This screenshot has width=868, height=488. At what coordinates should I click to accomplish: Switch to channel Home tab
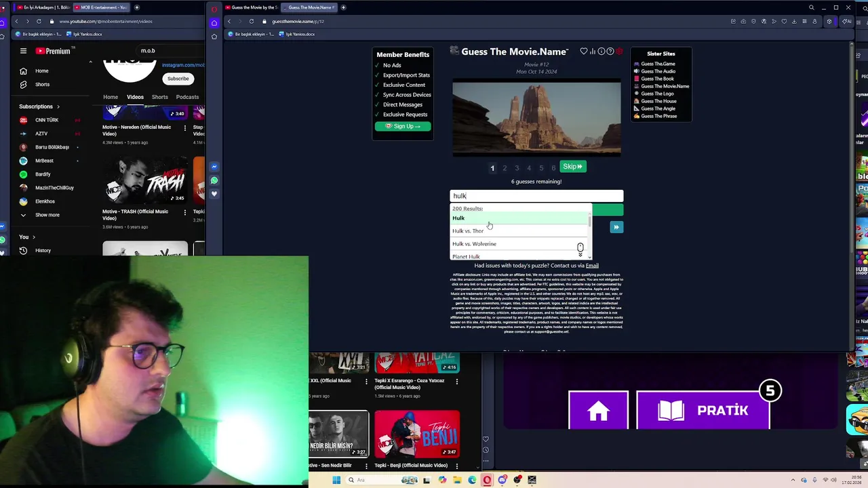click(x=111, y=97)
